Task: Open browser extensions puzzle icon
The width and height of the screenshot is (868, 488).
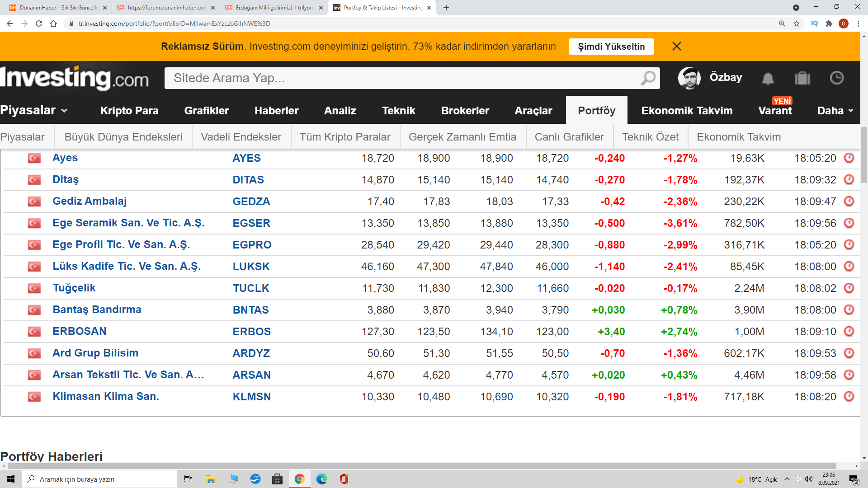Action: coord(829,23)
